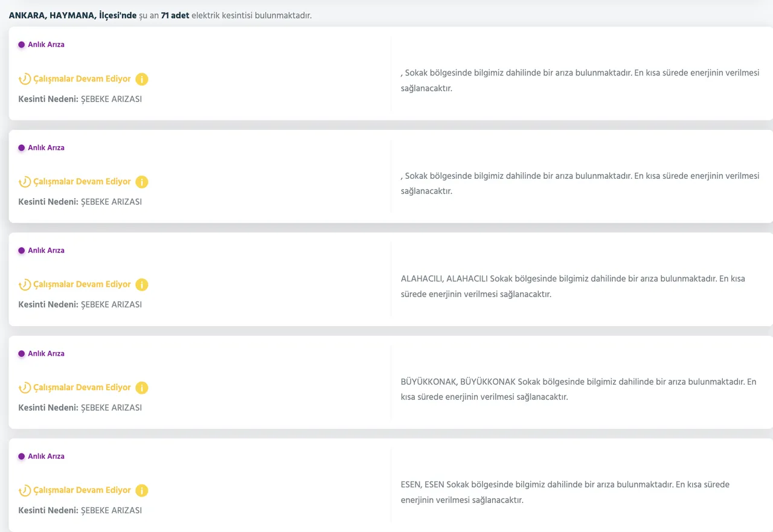The height and width of the screenshot is (532, 773).
Task: Click "Kesinti Nedeni: ŞEBEKE ARIZASI" in the ESEN card
Action: click(x=80, y=510)
